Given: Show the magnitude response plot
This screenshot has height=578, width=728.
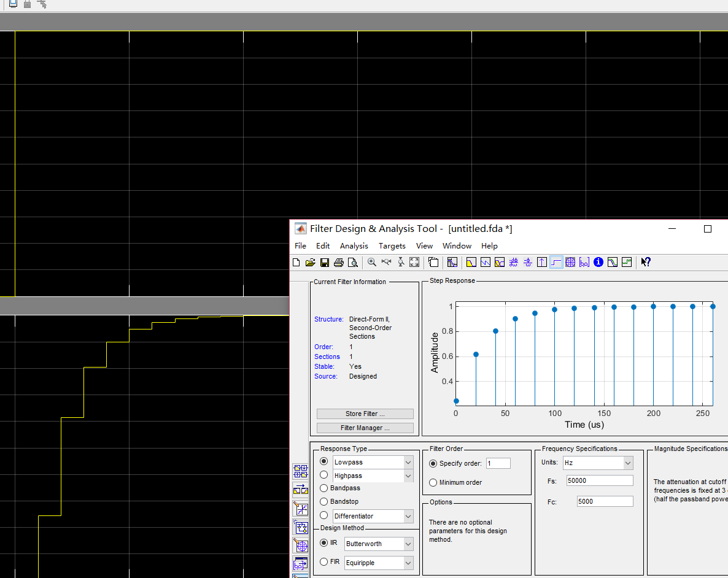Looking at the screenshot, I should (x=471, y=263).
